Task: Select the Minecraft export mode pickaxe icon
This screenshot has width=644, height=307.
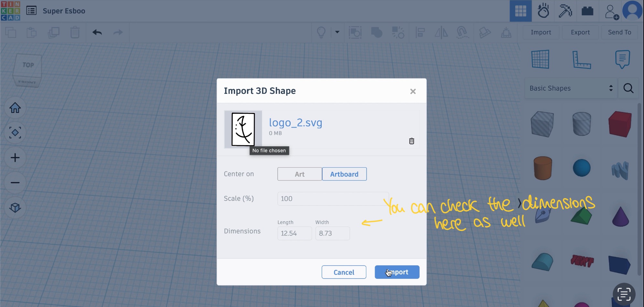Action: coord(565,11)
